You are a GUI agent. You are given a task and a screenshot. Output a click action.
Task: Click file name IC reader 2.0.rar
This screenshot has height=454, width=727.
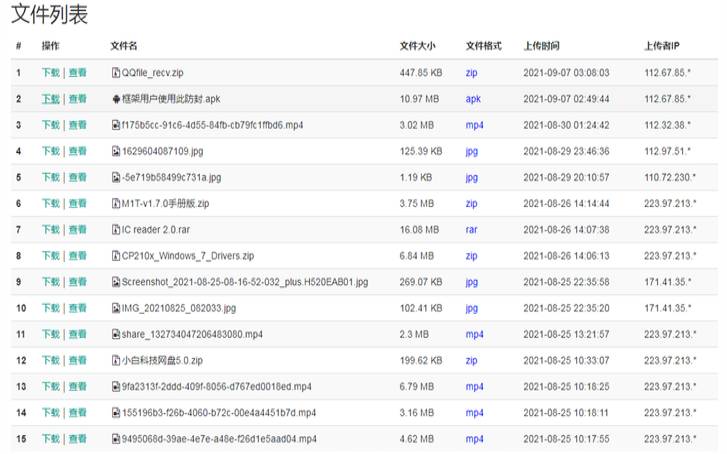(156, 230)
